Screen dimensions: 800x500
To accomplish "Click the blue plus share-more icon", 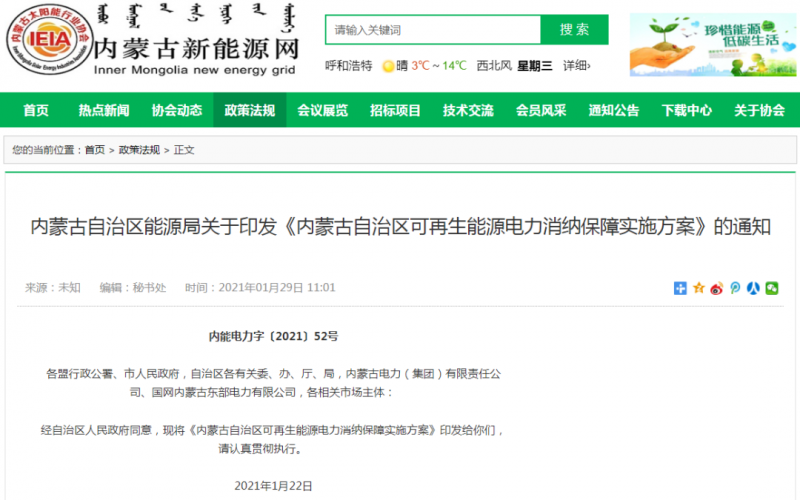I will click(x=681, y=288).
